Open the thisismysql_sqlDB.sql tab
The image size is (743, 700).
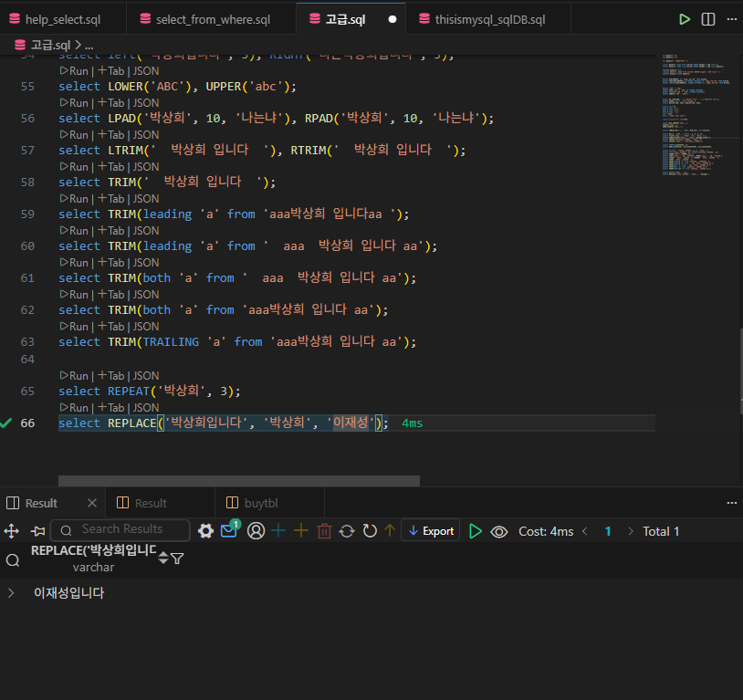490,19
